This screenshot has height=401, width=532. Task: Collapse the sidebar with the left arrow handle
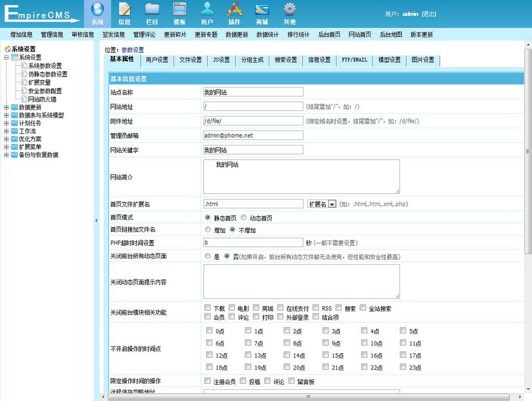pos(96,221)
